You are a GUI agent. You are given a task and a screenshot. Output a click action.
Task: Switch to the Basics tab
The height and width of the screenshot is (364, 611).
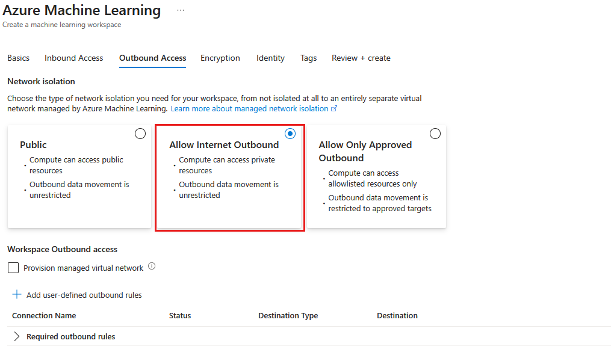point(18,58)
